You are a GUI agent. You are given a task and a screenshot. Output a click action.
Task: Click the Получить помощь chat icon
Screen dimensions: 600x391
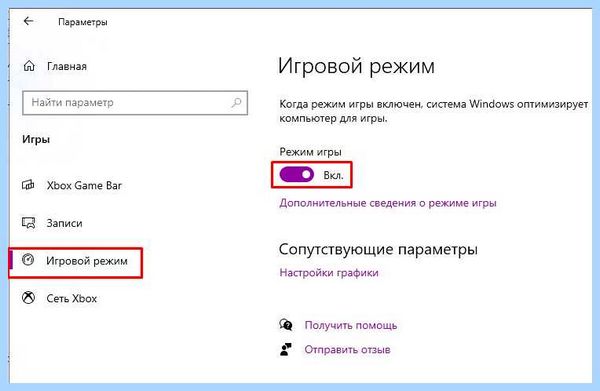(286, 325)
